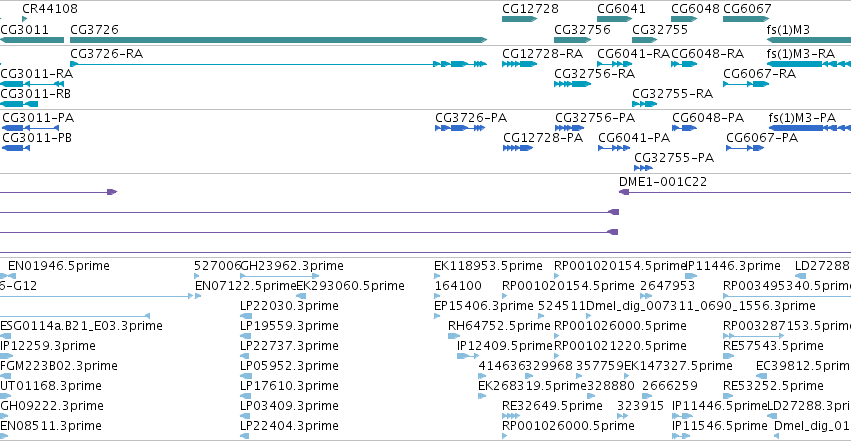Viewport: 851px width, 441px height.
Task: Click EST LP19559.3prime
Action: tap(289, 326)
